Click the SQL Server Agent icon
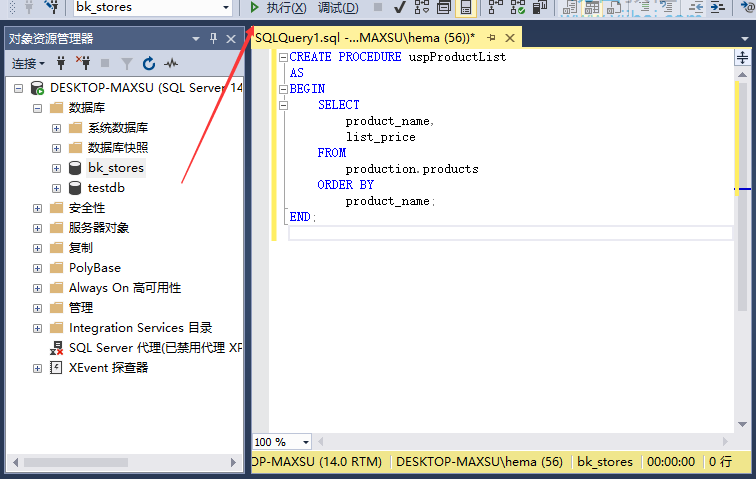756x479 pixels. [x=56, y=348]
